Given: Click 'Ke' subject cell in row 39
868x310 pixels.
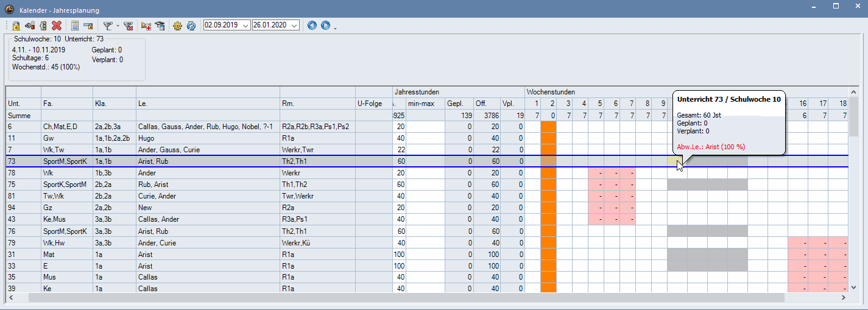Looking at the screenshot, I should tap(66, 289).
